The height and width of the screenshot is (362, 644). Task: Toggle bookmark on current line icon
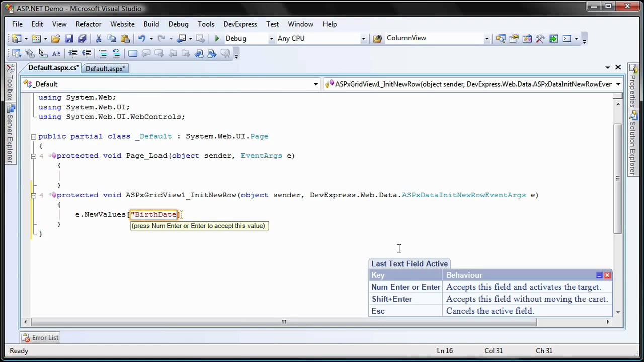(133, 53)
